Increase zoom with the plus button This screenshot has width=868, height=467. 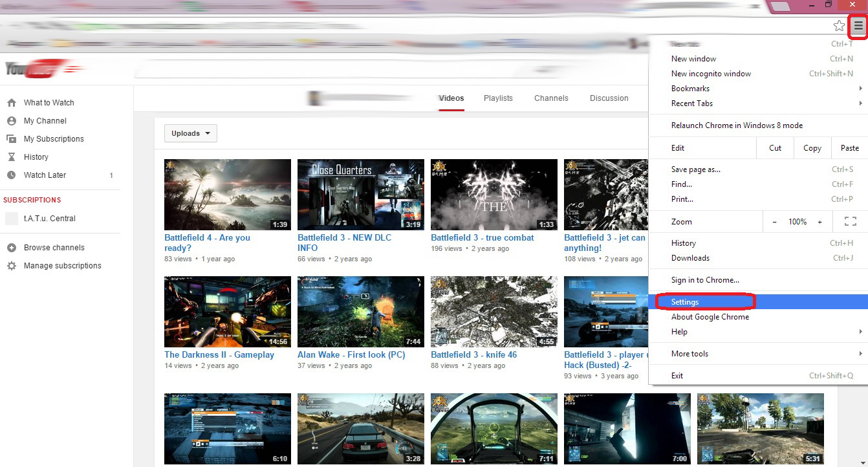(819, 221)
